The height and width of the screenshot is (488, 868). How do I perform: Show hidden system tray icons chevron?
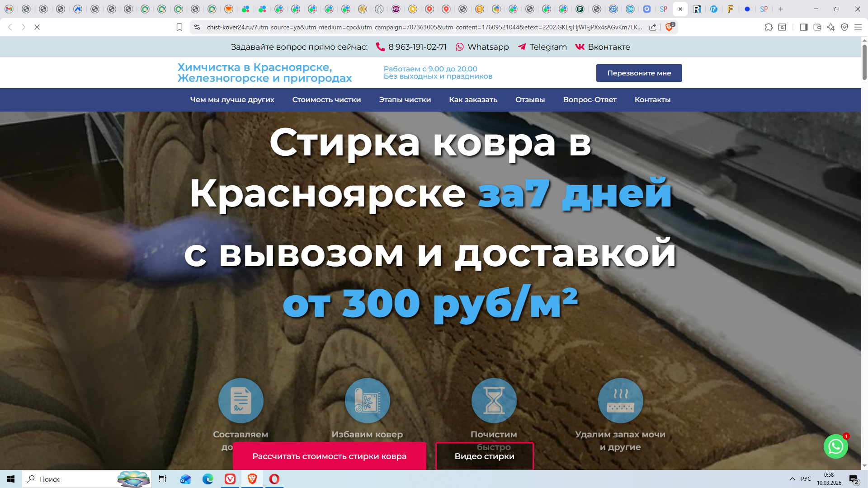pos(792,479)
